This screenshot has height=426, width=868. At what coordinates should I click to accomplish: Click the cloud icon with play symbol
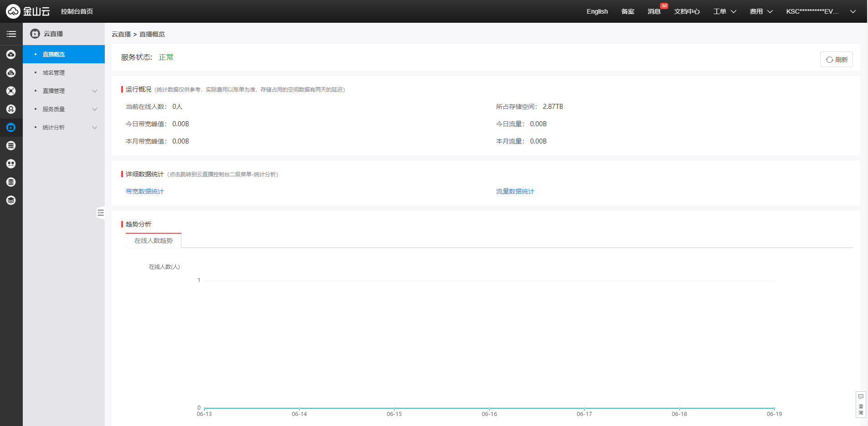(11, 55)
